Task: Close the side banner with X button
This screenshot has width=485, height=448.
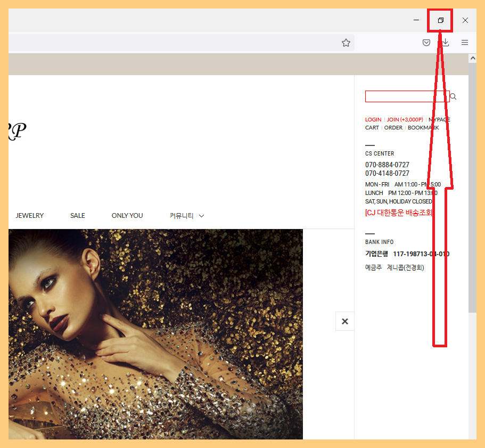Action: coord(345,321)
